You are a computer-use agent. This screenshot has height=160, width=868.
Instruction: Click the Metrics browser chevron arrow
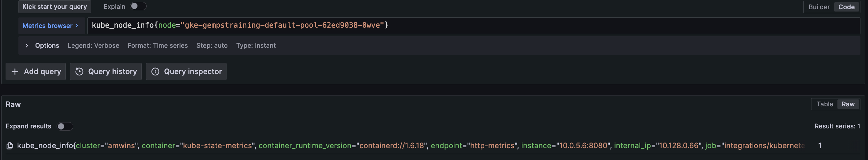coord(77,26)
